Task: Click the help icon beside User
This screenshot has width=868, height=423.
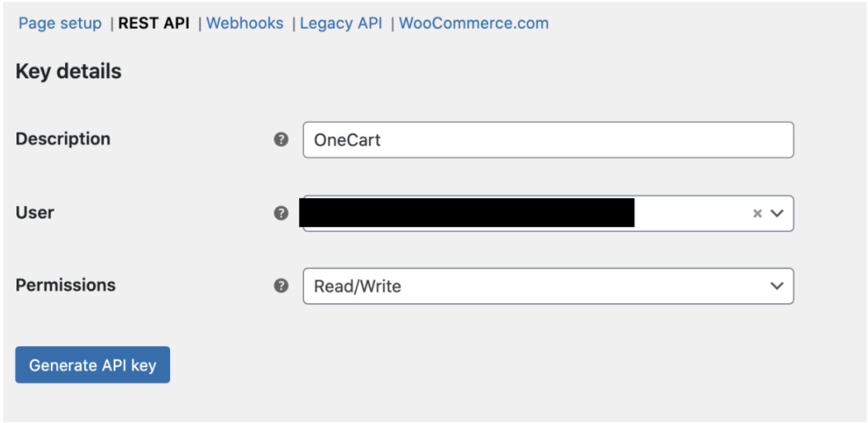Action: coord(281,213)
